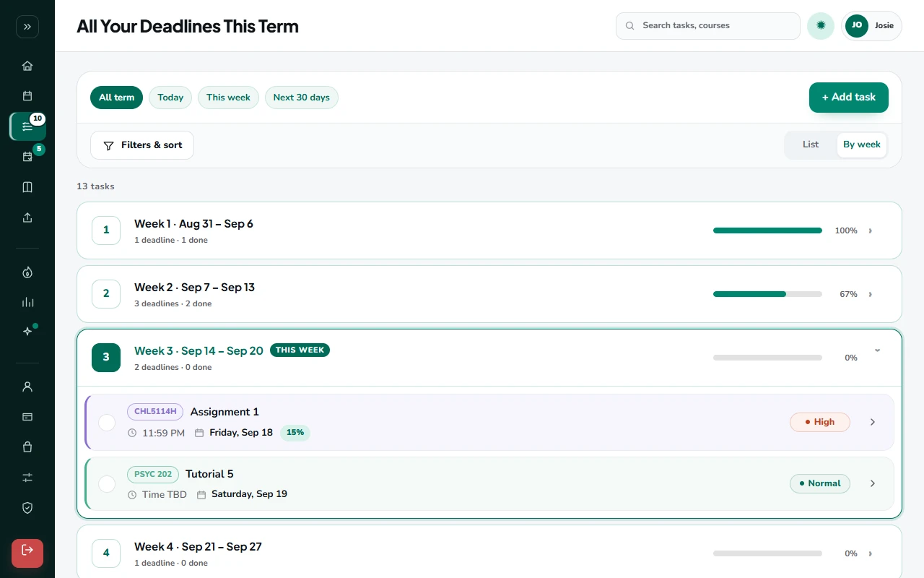Select the All term filter tab
This screenshot has width=924, height=578.
(117, 98)
